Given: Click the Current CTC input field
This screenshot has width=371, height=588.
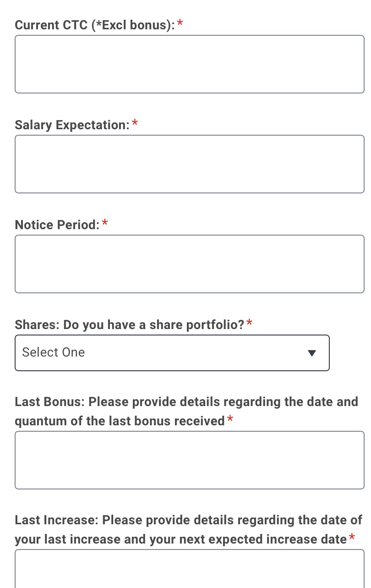Looking at the screenshot, I should [189, 64].
